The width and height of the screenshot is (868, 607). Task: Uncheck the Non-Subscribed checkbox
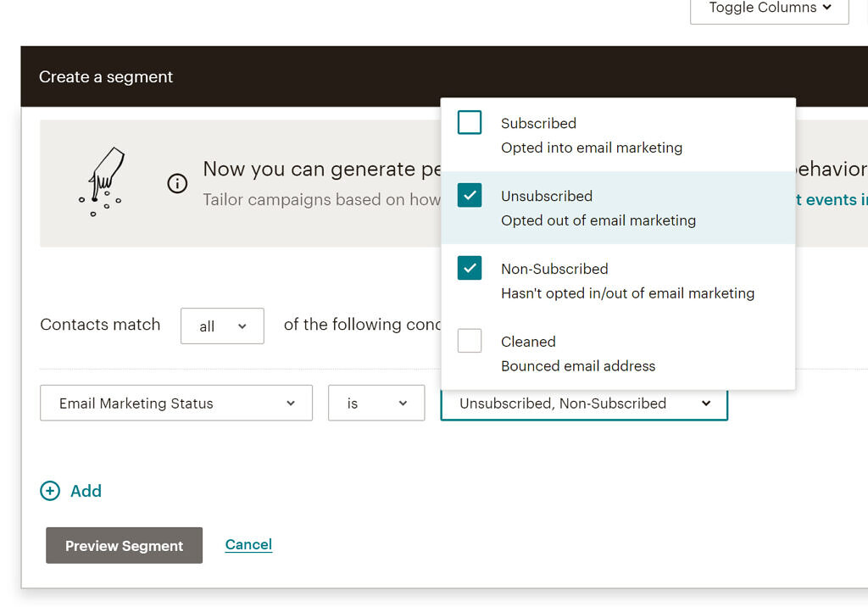[x=469, y=268]
